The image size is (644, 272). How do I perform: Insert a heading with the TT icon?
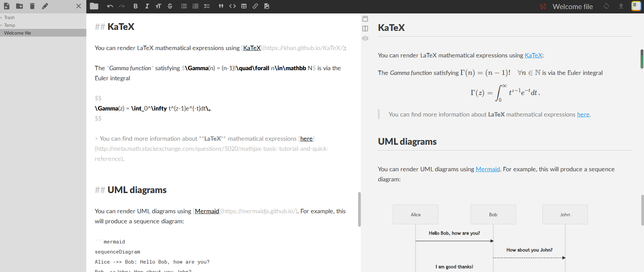(x=159, y=6)
